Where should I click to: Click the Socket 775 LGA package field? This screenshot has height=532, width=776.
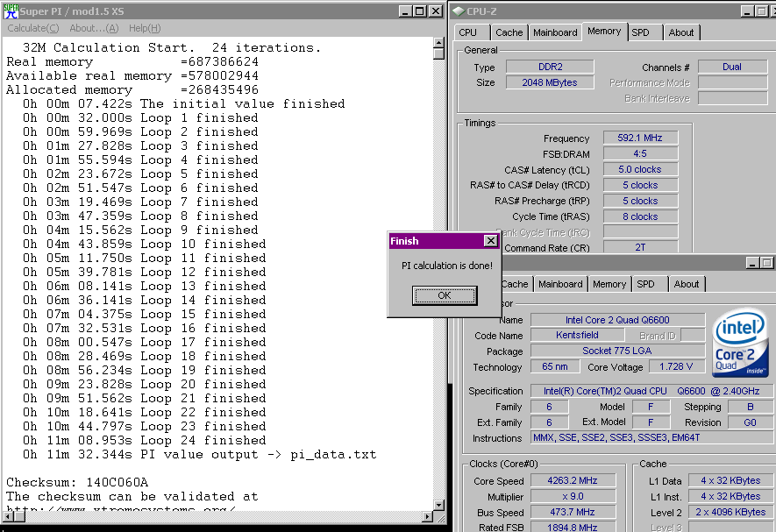(617, 351)
